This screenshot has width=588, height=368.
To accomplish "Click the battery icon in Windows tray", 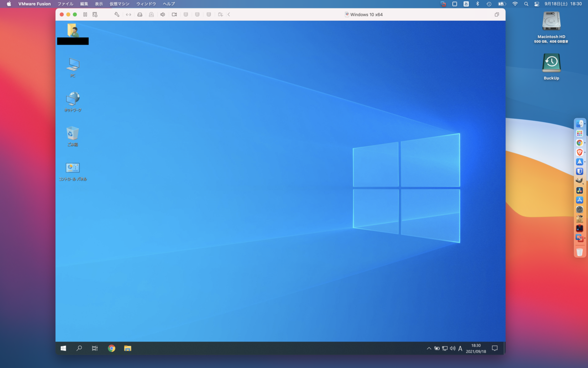I will tap(437, 348).
